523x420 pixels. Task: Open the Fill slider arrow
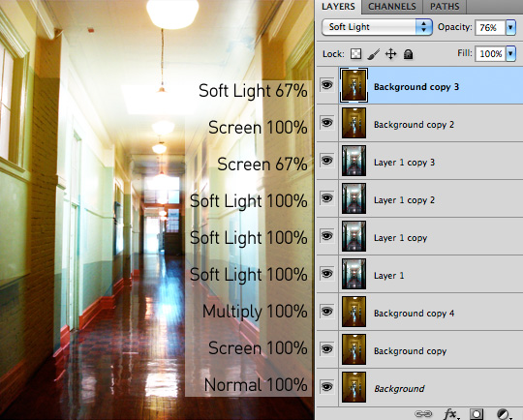tap(510, 53)
